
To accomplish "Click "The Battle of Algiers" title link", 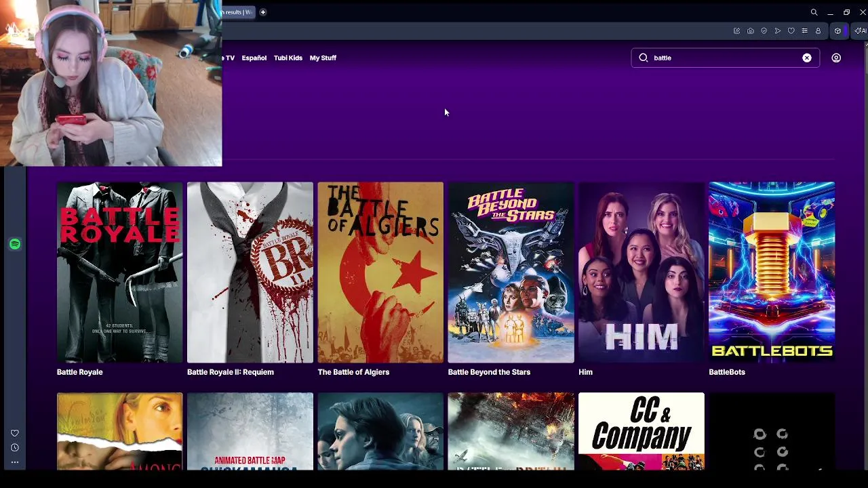I will click(353, 372).
